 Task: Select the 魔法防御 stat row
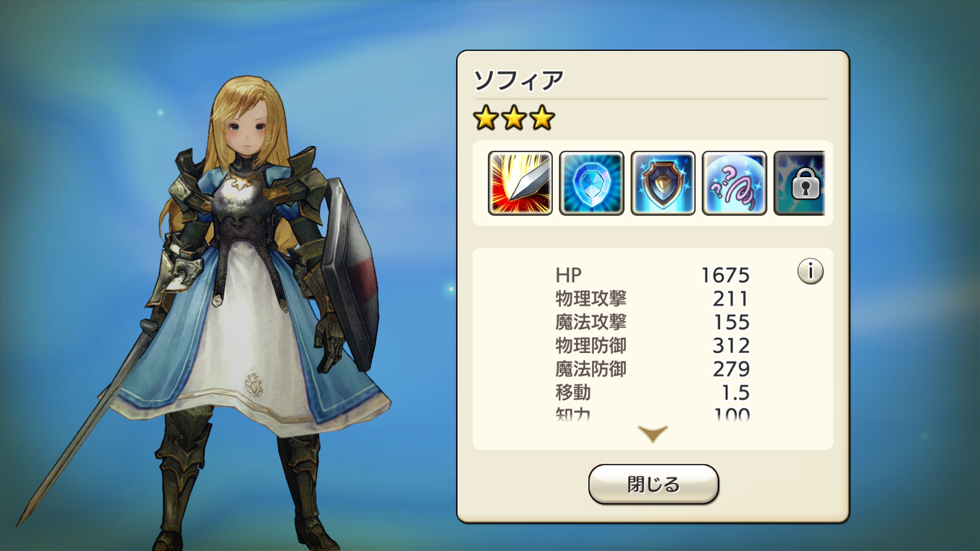(x=653, y=369)
